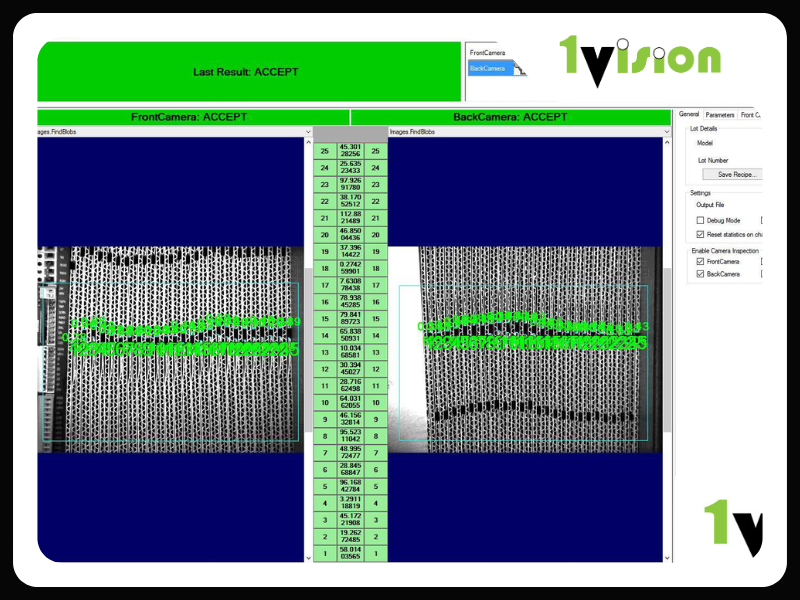Screen dimensions: 800x600
Task: Click the 1Vision logo at top
Action: 640,58
